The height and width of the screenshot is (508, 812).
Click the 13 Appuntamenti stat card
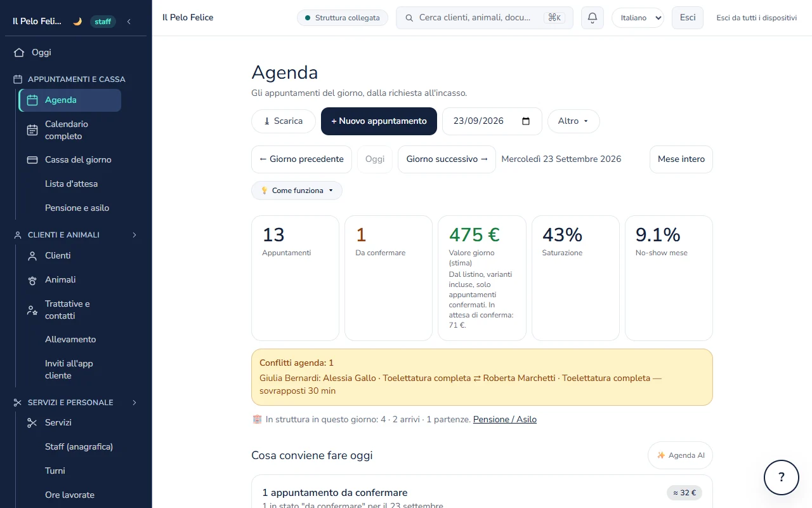[x=295, y=278]
